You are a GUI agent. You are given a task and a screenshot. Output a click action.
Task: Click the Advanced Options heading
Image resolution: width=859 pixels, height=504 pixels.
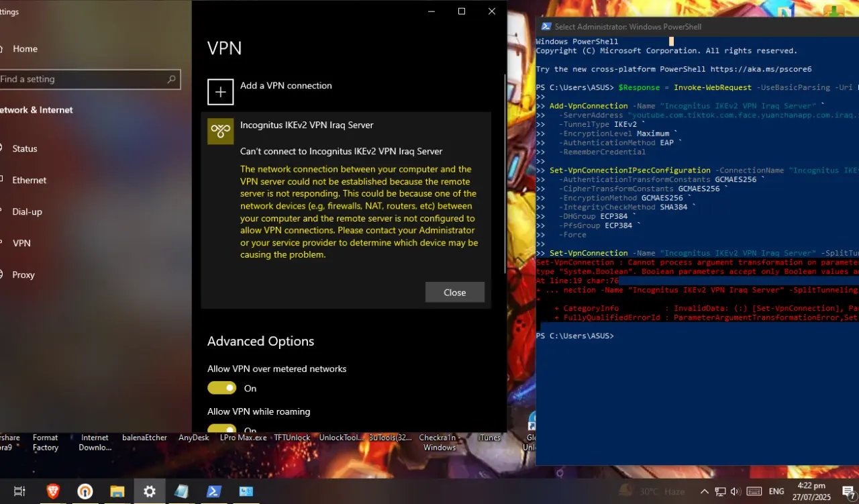pos(260,341)
